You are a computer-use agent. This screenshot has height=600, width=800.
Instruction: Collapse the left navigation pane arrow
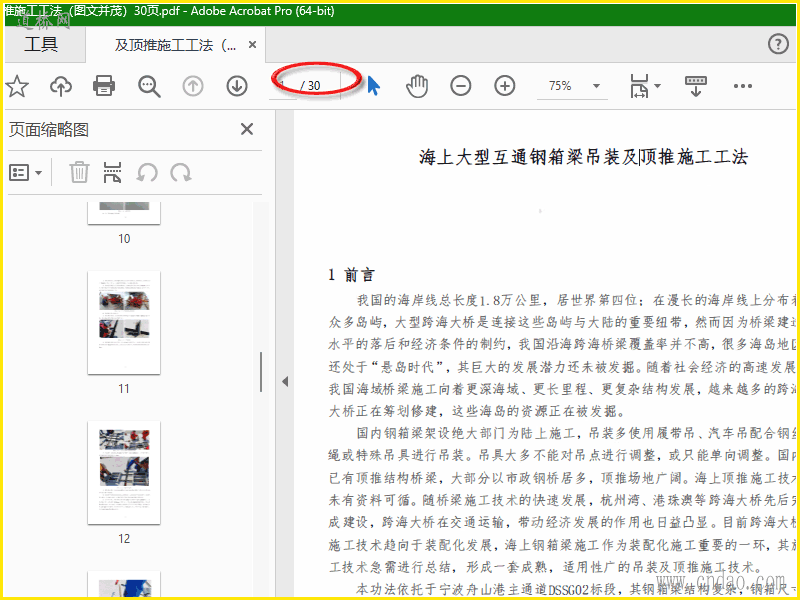(x=285, y=381)
